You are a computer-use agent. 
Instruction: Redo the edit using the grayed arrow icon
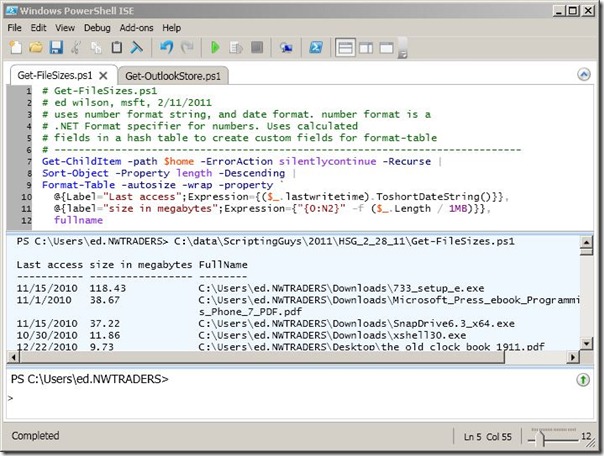click(188, 47)
